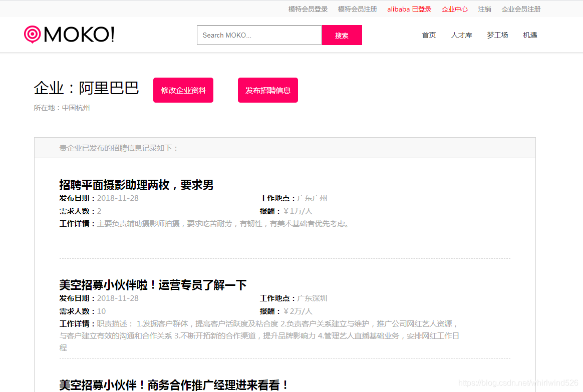
Task: Open the 首页 home menu item
Action: (x=429, y=35)
